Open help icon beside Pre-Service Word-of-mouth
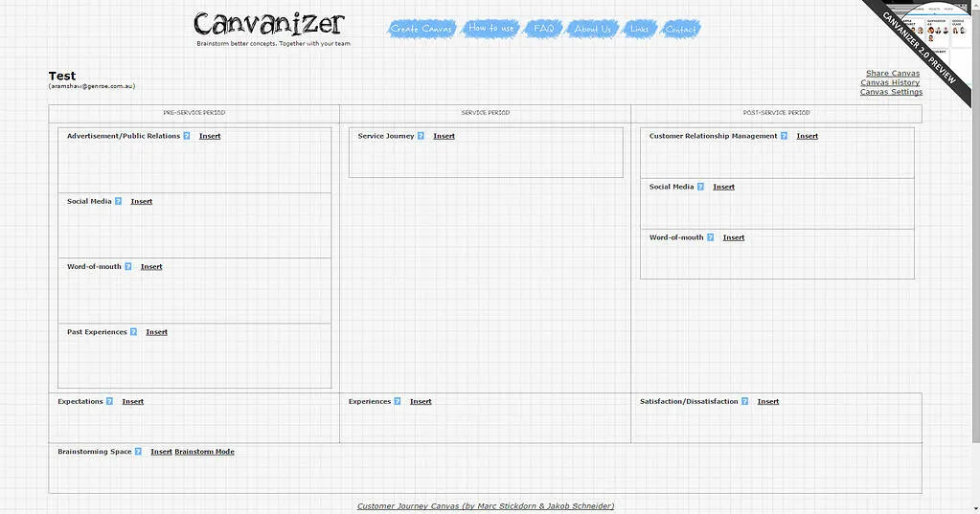980x514 pixels. point(128,267)
